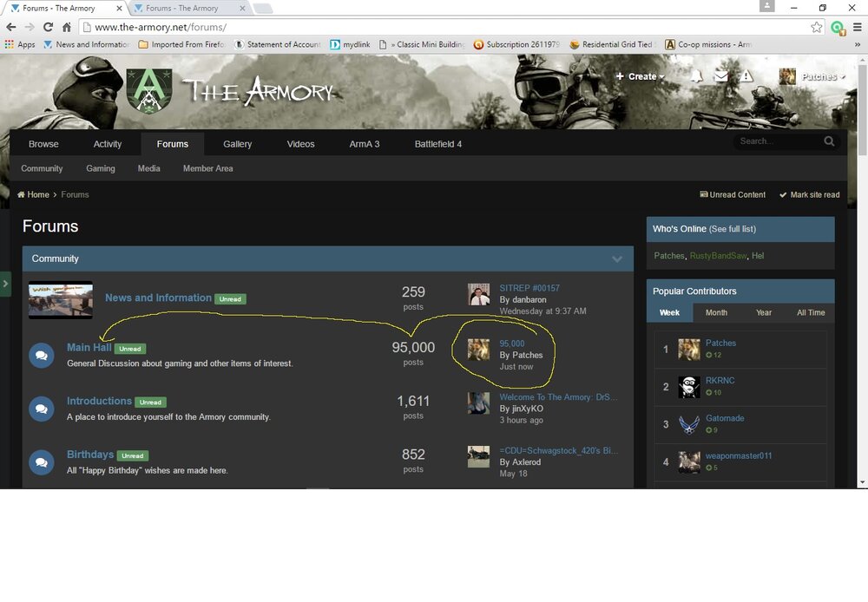The width and height of the screenshot is (868, 602).
Task: Click the Home breadcrumb icon
Action: pos(22,195)
